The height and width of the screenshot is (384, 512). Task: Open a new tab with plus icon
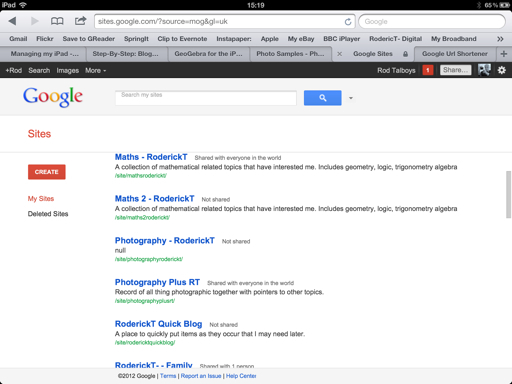[504, 54]
